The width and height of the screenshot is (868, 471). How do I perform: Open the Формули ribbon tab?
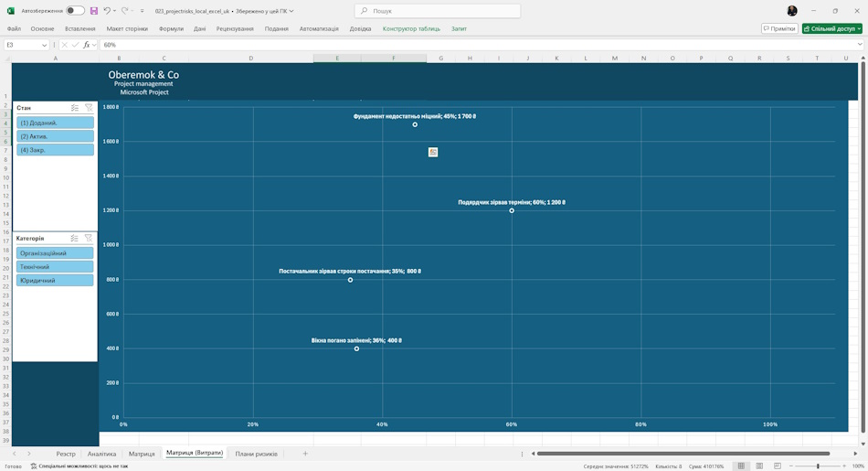click(171, 29)
